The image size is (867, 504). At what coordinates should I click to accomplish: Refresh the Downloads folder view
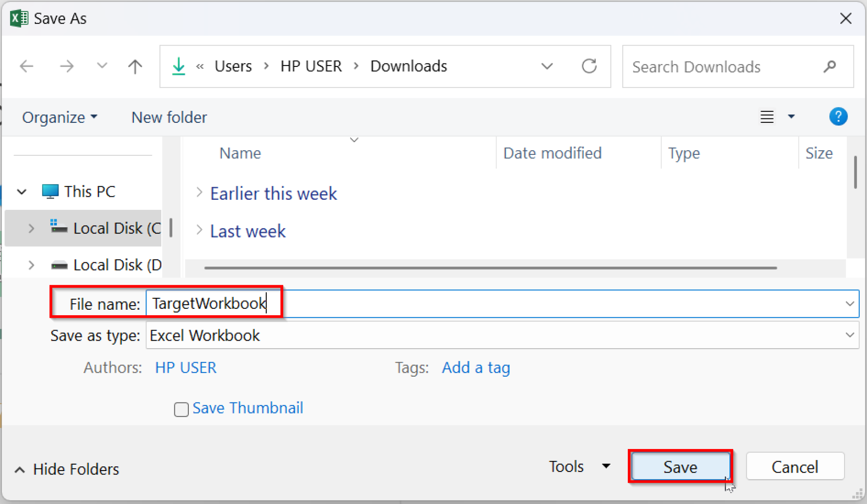point(589,66)
